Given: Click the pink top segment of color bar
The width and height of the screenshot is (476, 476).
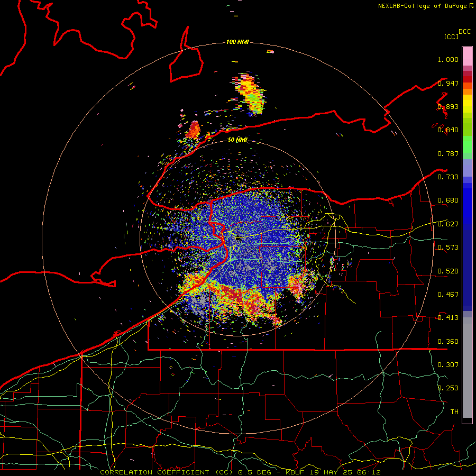Looking at the screenshot, I should [467, 56].
